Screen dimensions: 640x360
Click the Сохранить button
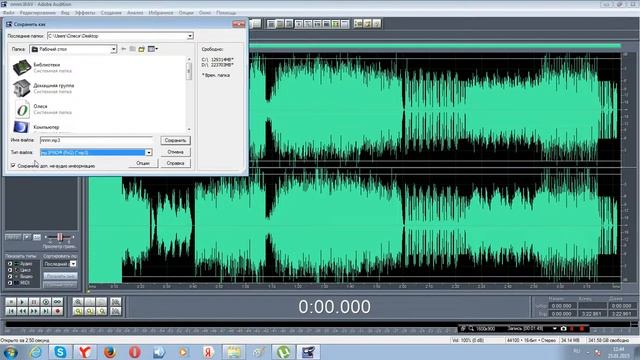coord(176,140)
